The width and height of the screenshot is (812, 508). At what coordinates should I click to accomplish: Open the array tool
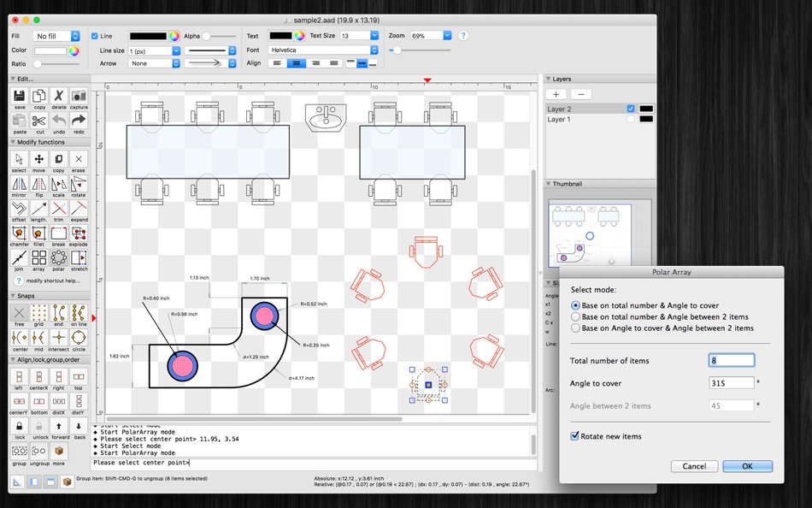38,257
